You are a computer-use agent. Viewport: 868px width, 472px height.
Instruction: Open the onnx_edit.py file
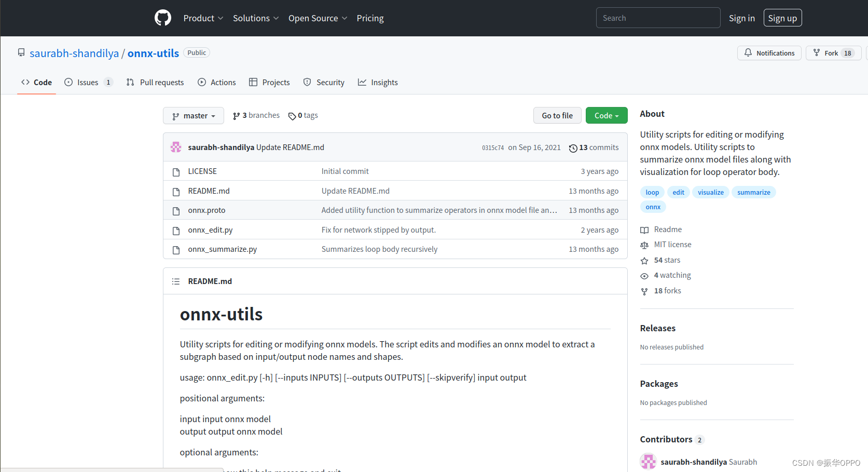(210, 230)
